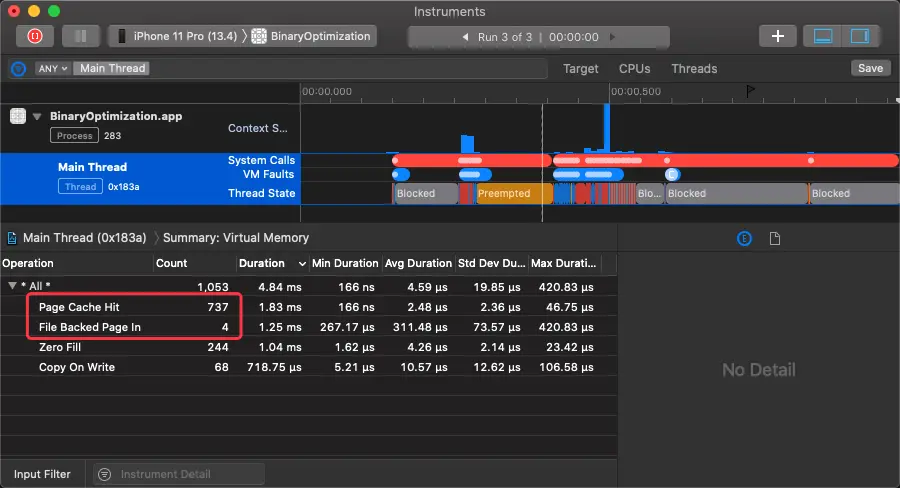Choose the BinaryOptimization target app
Screen dimensions: 900x488
click(312, 36)
